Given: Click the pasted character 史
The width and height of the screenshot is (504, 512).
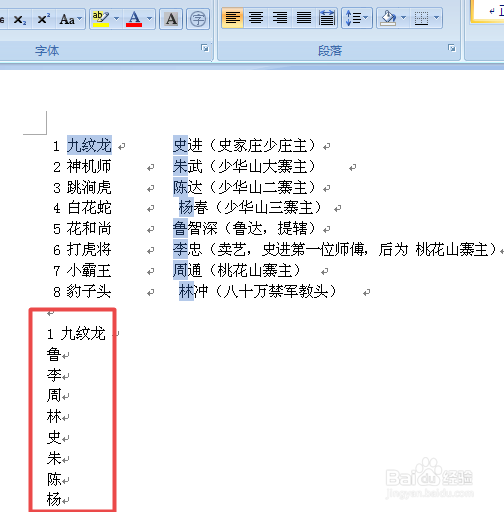Looking at the screenshot, I should pyautogui.click(x=54, y=437).
